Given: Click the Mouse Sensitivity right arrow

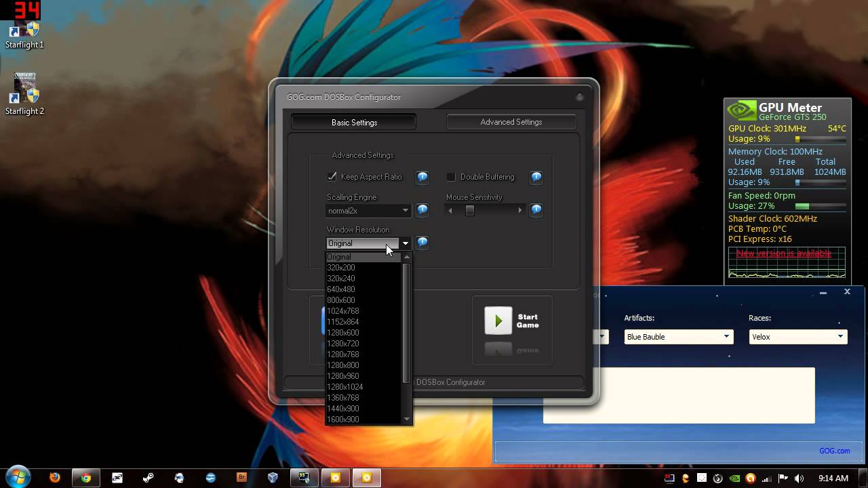Looking at the screenshot, I should (520, 211).
